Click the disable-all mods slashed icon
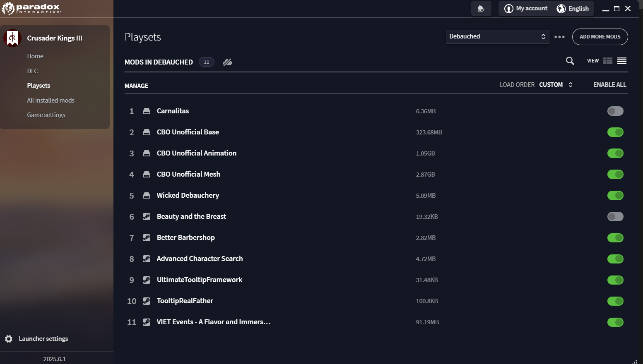Viewport: 643px width, 364px height. tap(227, 62)
